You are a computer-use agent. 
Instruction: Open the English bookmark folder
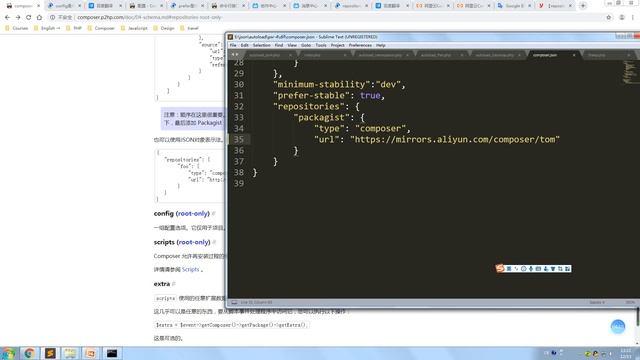[47, 28]
